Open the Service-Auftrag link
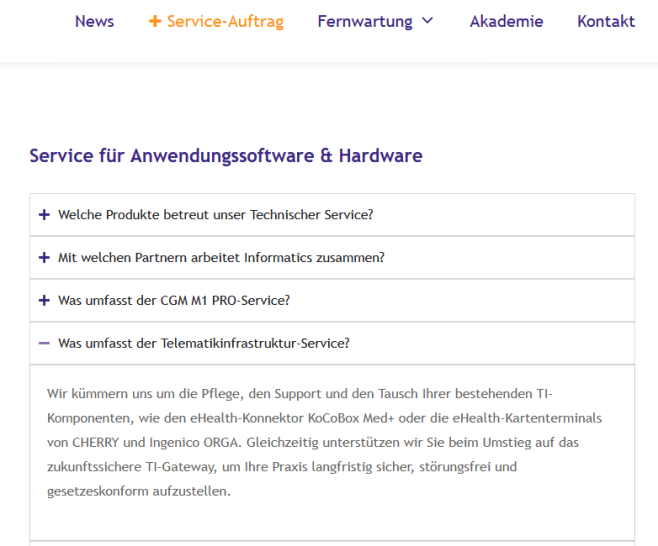This screenshot has height=546, width=658. point(225,21)
